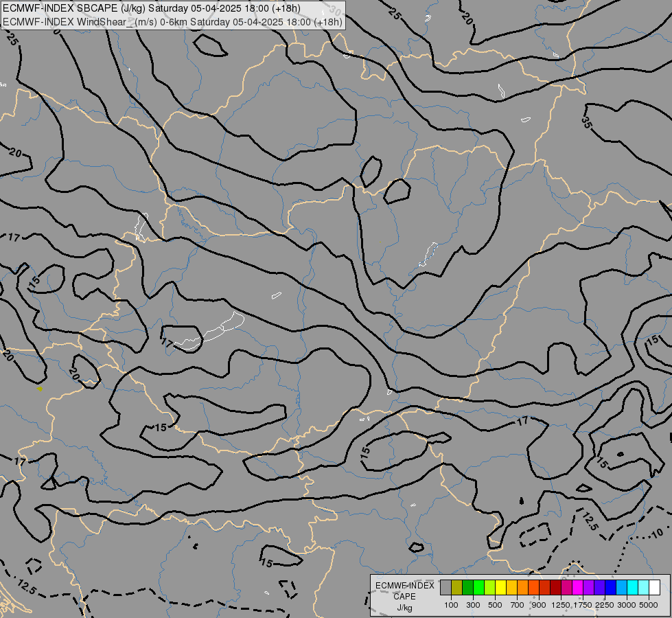Click the brick red 900–1000 swatch
The image size is (672, 618).
pos(544,587)
